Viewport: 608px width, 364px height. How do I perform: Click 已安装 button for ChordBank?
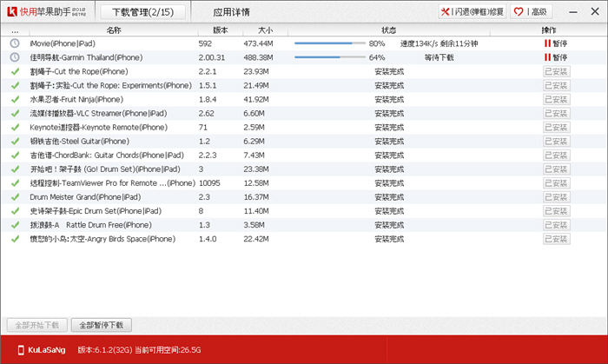tap(557, 155)
